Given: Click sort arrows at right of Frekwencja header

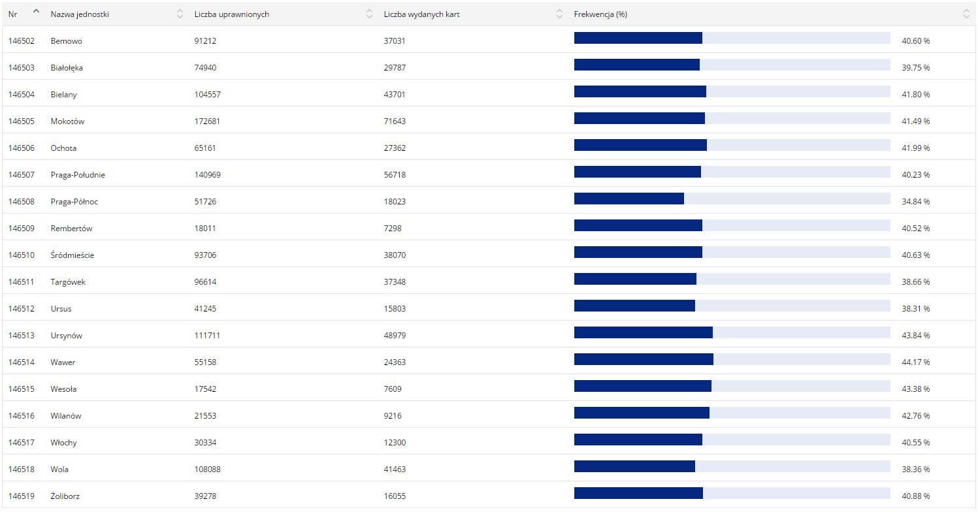Looking at the screenshot, I should click(966, 14).
